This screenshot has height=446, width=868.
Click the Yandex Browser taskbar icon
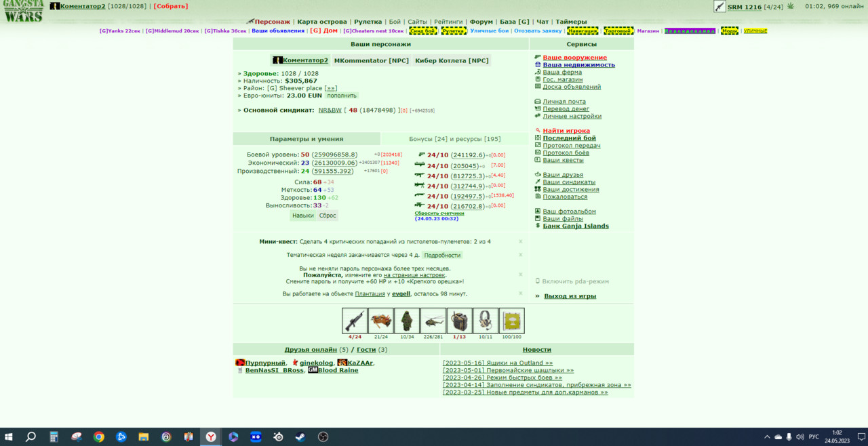tap(211, 437)
